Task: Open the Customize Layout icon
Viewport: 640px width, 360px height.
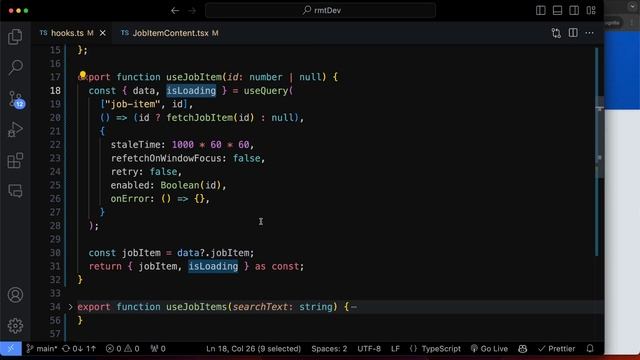Action: pyautogui.click(x=591, y=11)
